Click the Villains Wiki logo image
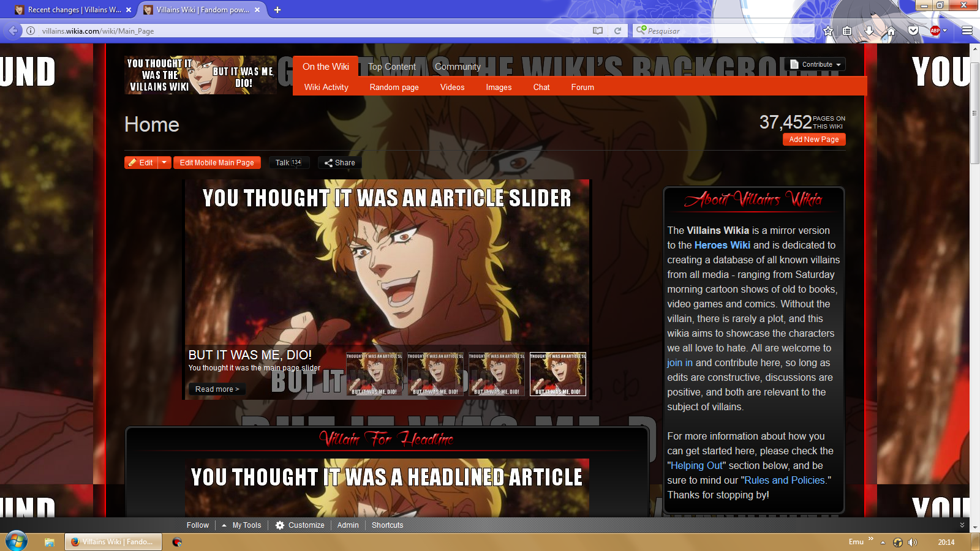 click(201, 75)
